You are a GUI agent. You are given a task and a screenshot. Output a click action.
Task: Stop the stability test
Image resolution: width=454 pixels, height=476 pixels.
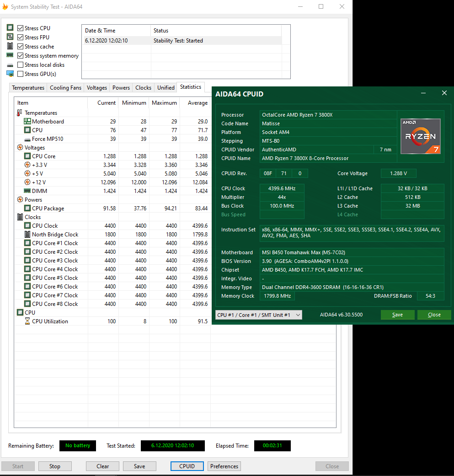pos(54,466)
